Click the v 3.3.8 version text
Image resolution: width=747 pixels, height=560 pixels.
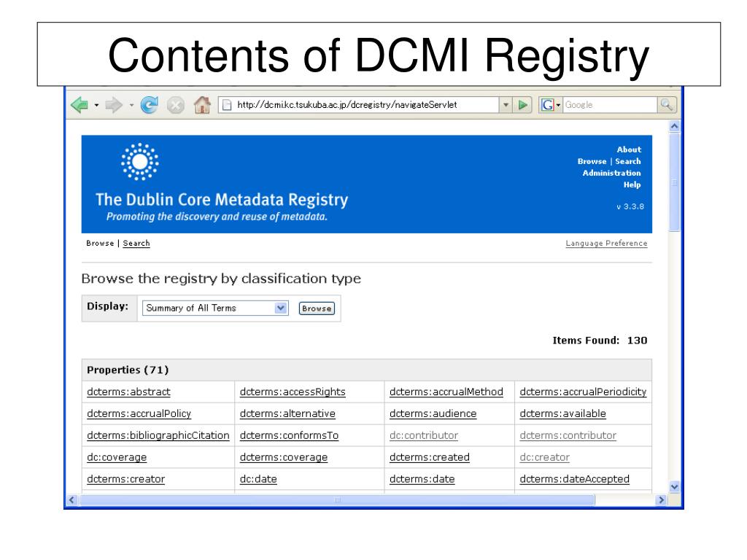(630, 206)
